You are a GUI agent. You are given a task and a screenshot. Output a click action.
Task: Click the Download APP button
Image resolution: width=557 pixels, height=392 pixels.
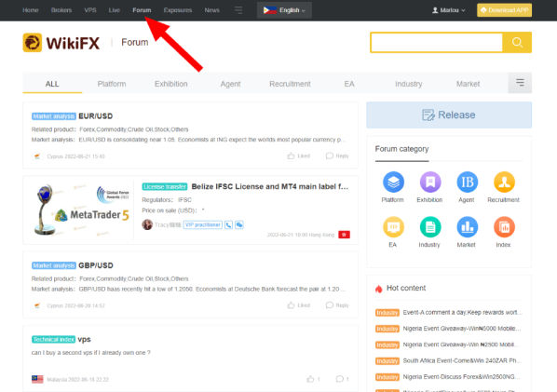click(x=505, y=10)
